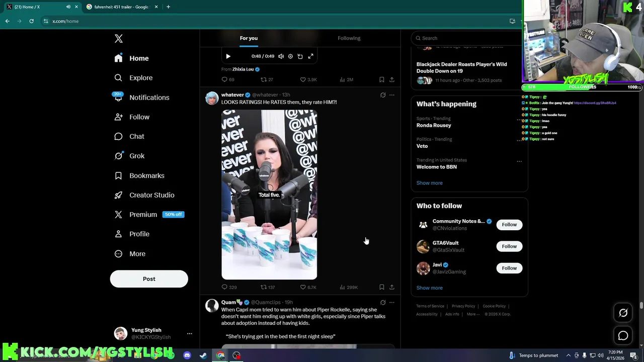The height and width of the screenshot is (362, 644).
Task: Open Grok in the sidebar
Action: coord(129,156)
